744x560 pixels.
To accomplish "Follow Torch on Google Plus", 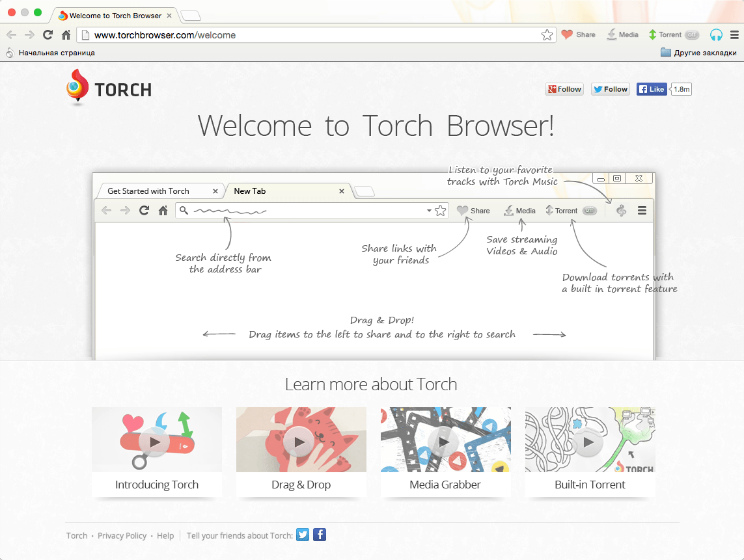I will coord(564,89).
